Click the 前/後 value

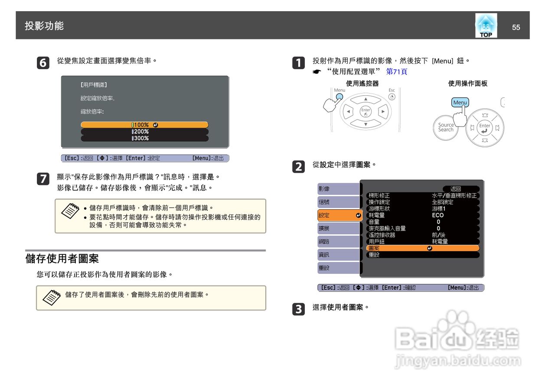(438, 235)
